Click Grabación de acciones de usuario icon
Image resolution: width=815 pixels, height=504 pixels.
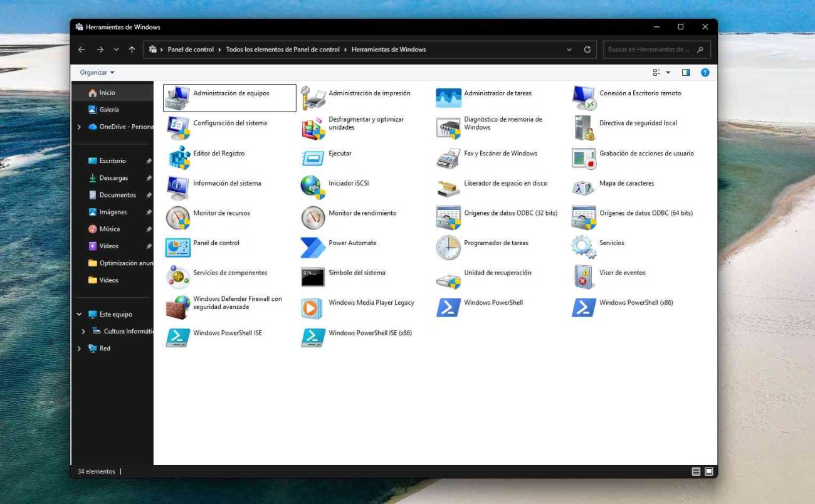point(584,158)
